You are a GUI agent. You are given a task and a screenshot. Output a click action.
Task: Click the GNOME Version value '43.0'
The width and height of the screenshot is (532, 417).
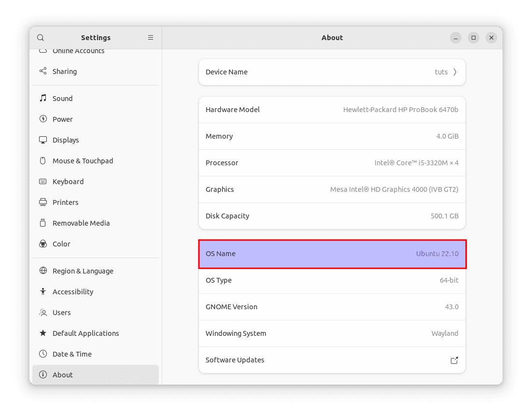451,307
